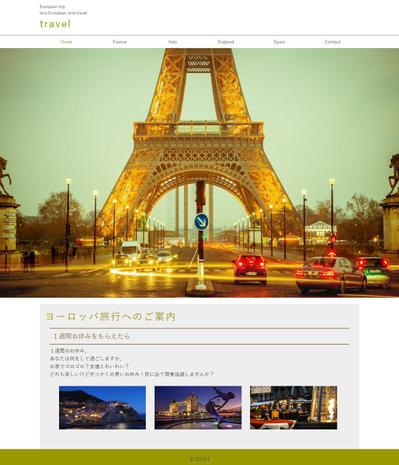Viewport: 399px width, 465px height.
Task: Click the Eiffel Tower hero image
Action: [x=199, y=173]
